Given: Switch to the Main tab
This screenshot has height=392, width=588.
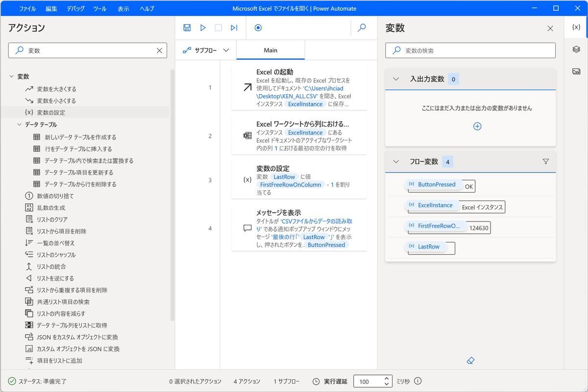Looking at the screenshot, I should 270,50.
